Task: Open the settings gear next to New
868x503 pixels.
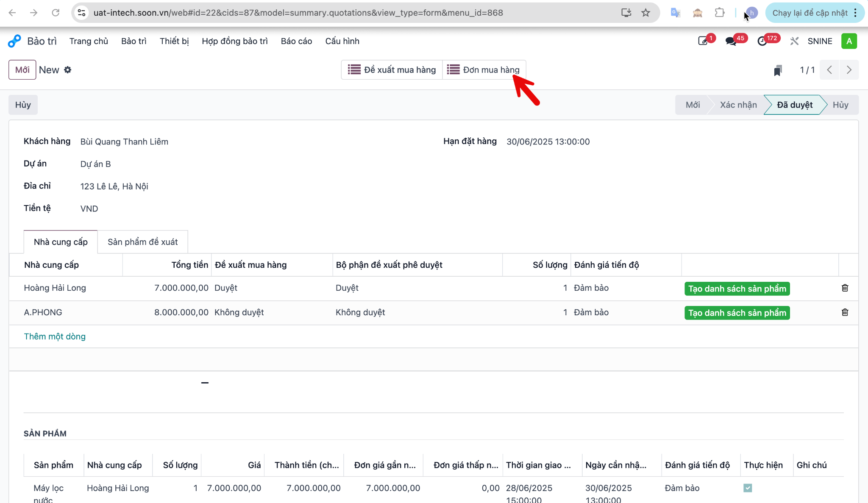Action: coord(68,70)
